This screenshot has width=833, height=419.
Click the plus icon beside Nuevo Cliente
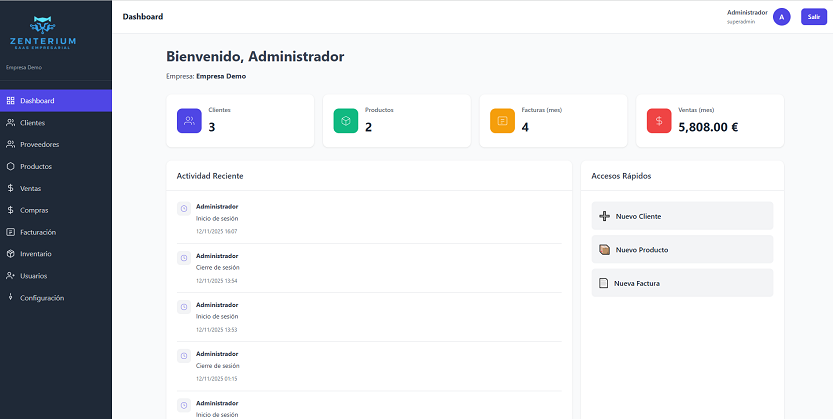click(603, 216)
